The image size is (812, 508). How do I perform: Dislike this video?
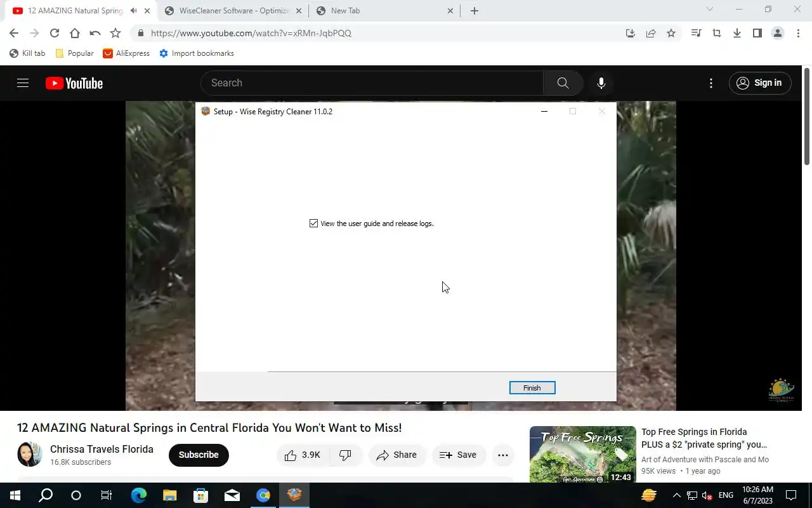(x=346, y=455)
